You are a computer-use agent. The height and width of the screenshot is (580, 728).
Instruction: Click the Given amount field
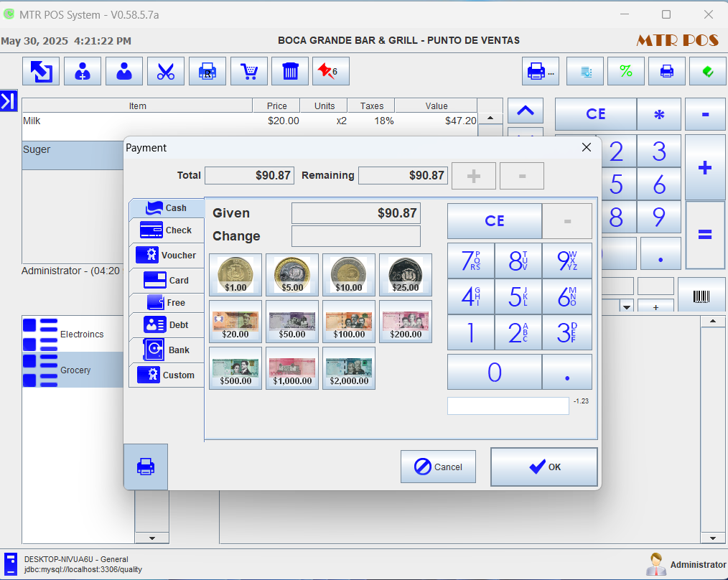coord(356,213)
